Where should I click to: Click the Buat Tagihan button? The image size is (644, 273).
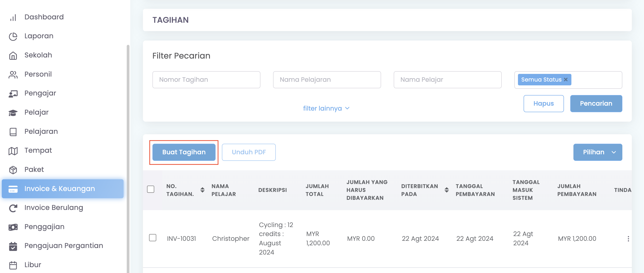[x=184, y=152]
